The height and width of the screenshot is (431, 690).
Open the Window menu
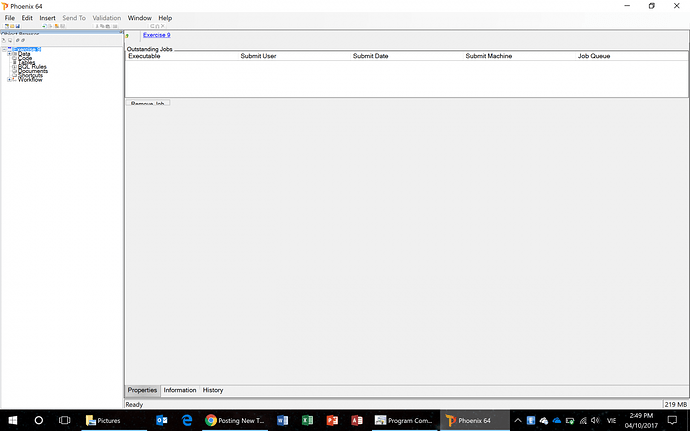tap(139, 18)
